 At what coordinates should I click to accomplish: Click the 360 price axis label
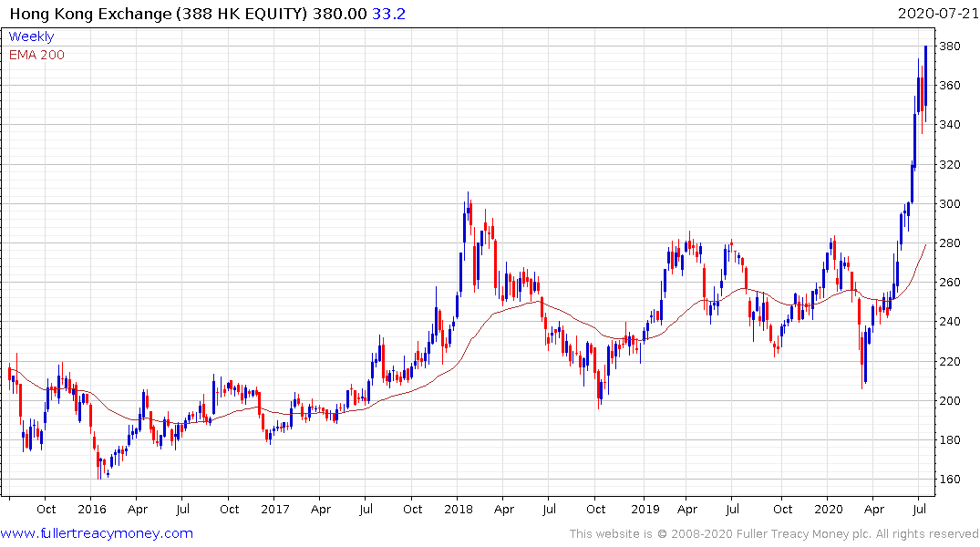(x=949, y=86)
